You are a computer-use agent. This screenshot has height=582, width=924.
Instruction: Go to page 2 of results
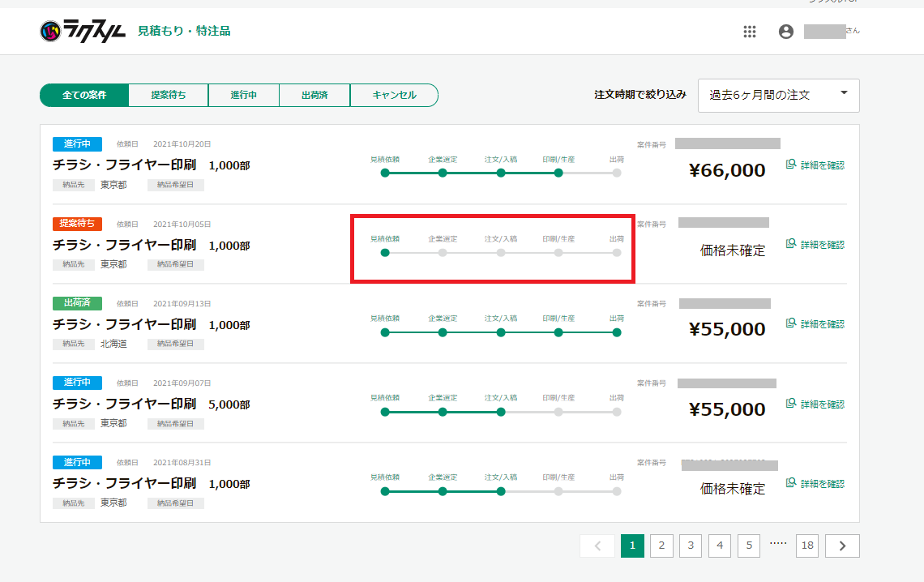point(661,546)
